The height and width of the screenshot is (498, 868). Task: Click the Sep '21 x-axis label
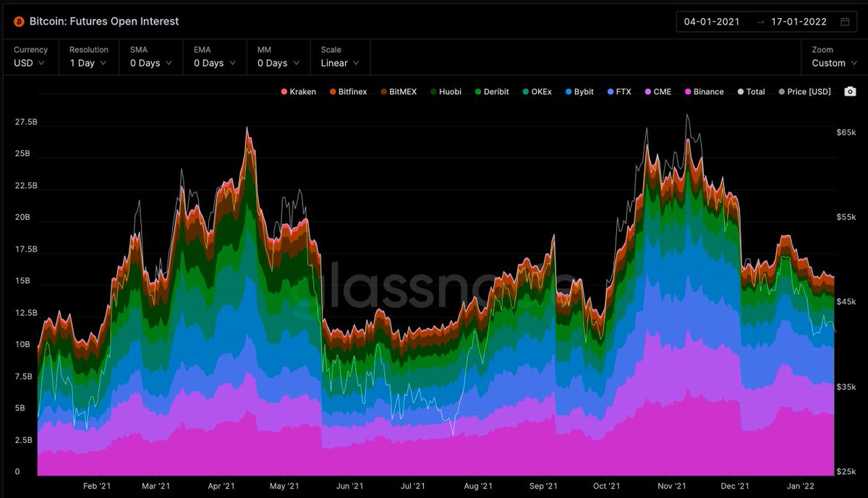click(542, 487)
